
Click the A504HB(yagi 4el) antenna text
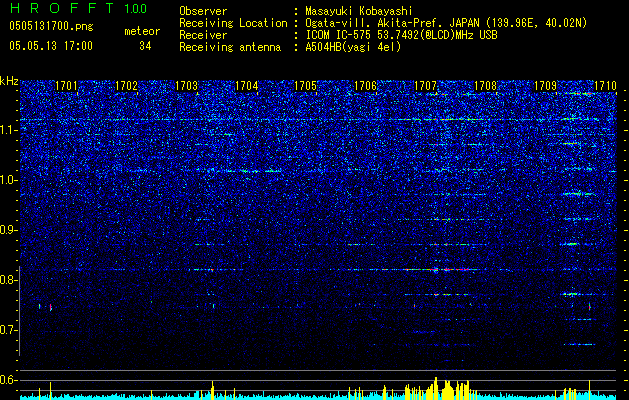(353, 47)
